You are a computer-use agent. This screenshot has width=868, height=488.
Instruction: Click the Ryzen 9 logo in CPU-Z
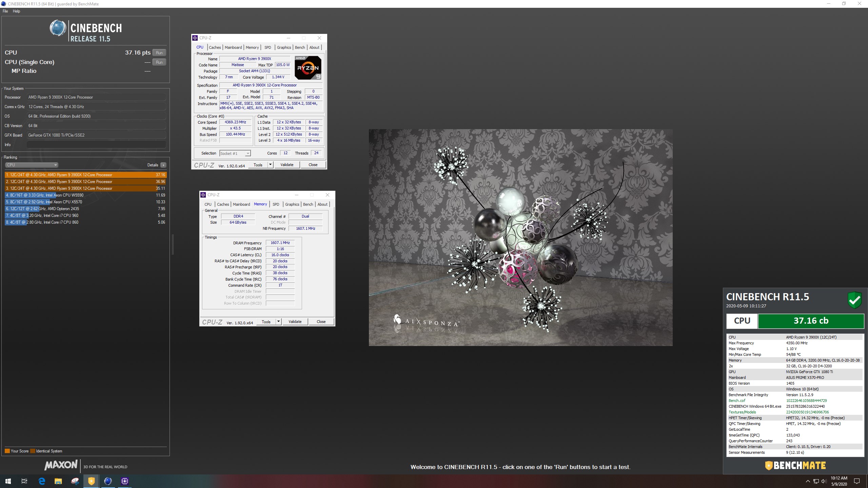click(308, 68)
